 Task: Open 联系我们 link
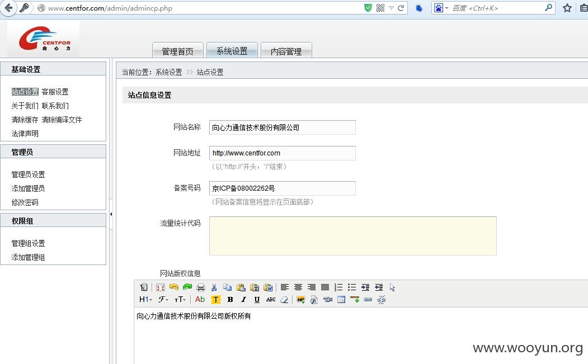(55, 106)
